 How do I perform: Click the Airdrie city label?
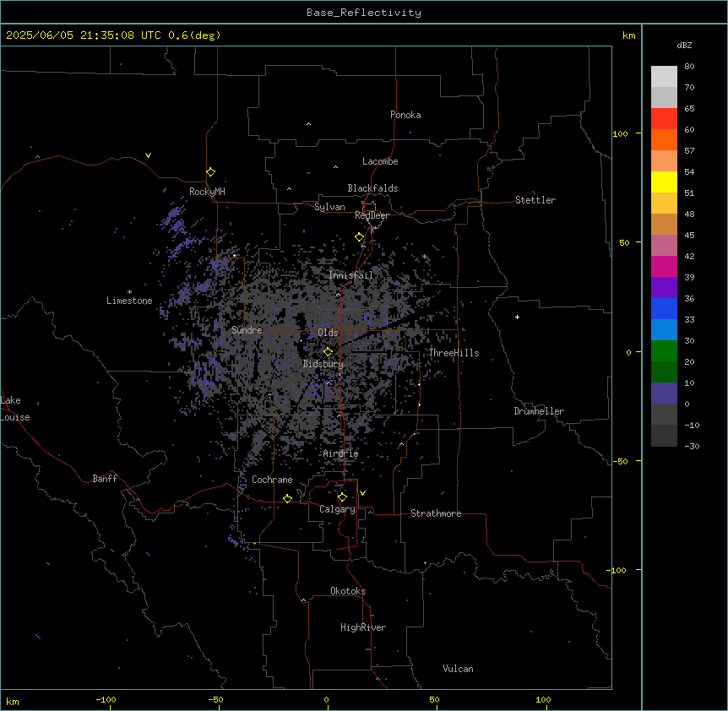click(341, 453)
